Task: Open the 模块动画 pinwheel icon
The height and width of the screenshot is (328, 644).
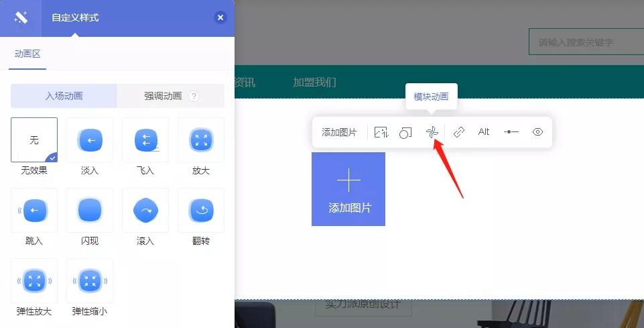Action: (432, 132)
